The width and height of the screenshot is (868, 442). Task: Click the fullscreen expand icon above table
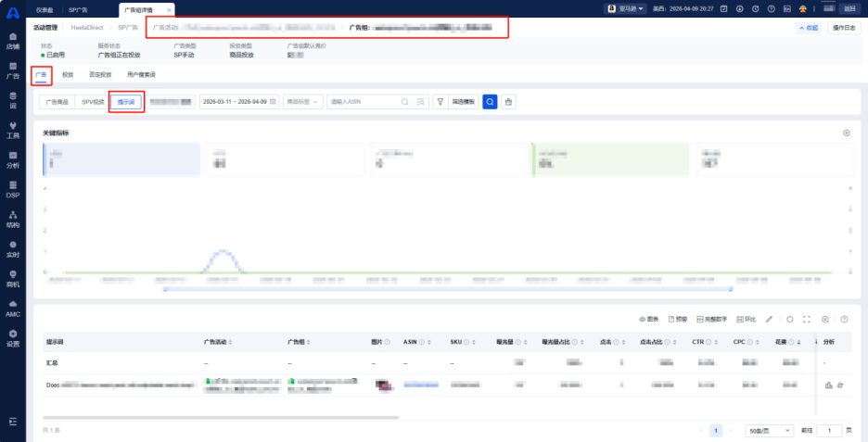tap(807, 319)
